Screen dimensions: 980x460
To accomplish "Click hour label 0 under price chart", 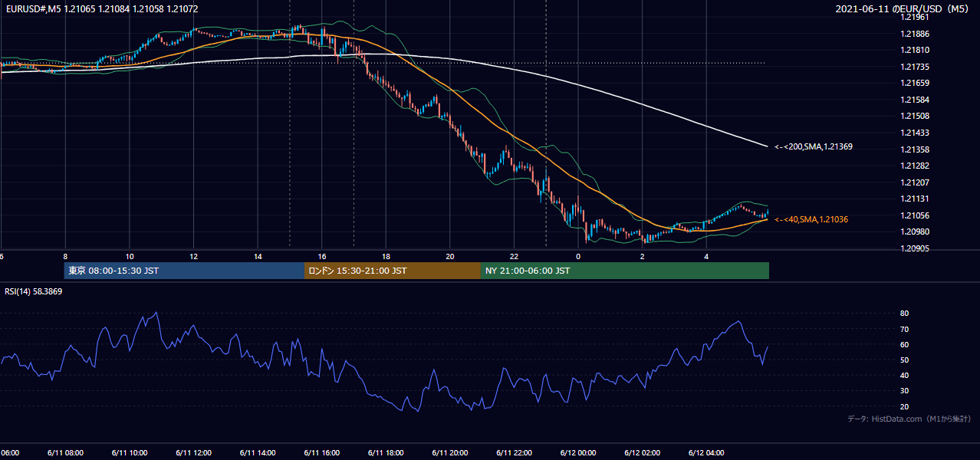I will pyautogui.click(x=578, y=256).
